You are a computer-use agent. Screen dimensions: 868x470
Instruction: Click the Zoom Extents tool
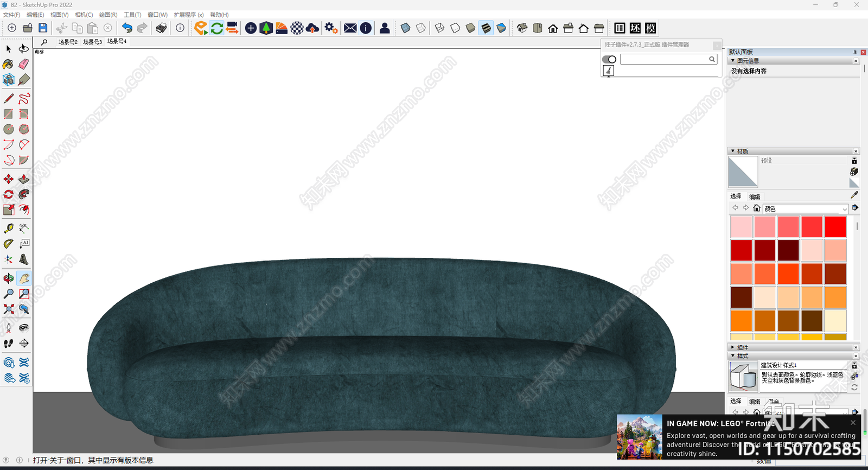[x=9, y=309]
